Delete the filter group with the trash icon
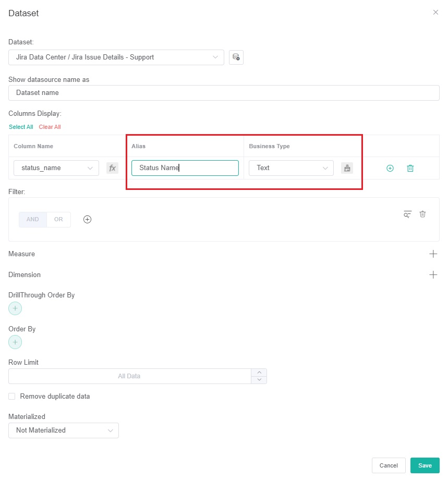The height and width of the screenshot is (479, 448). click(x=422, y=214)
